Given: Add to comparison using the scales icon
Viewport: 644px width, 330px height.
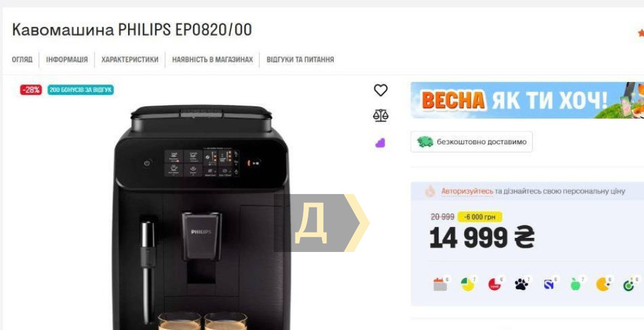Looking at the screenshot, I should tap(381, 115).
